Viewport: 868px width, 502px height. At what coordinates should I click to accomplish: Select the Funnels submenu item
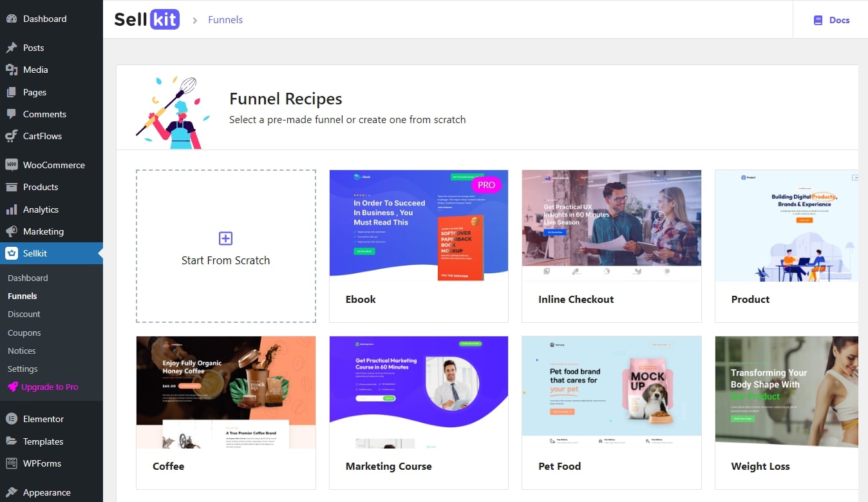[23, 296]
